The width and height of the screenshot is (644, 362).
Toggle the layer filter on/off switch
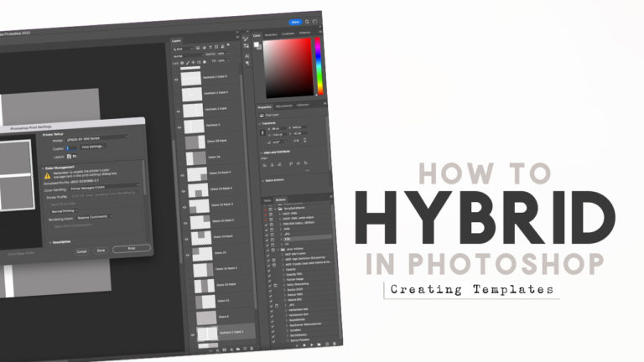point(228,44)
